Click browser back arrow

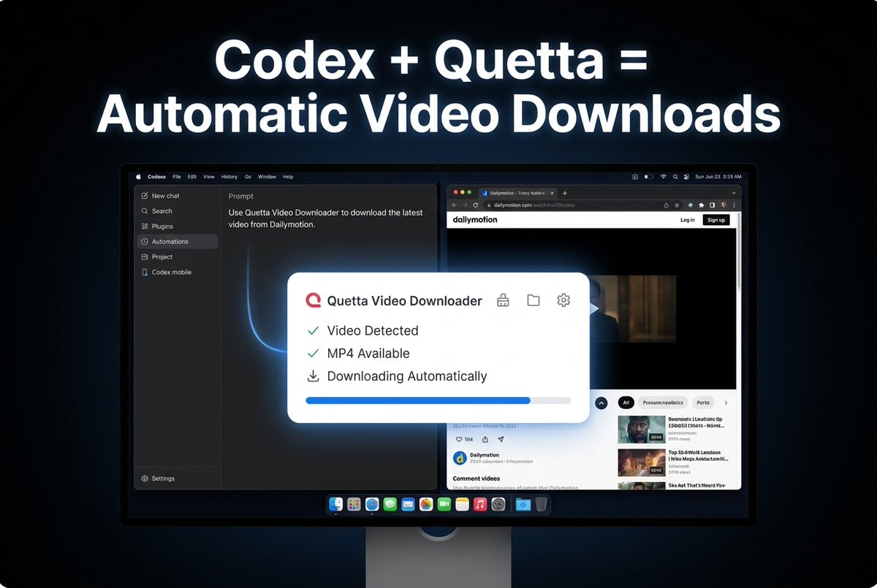455,205
